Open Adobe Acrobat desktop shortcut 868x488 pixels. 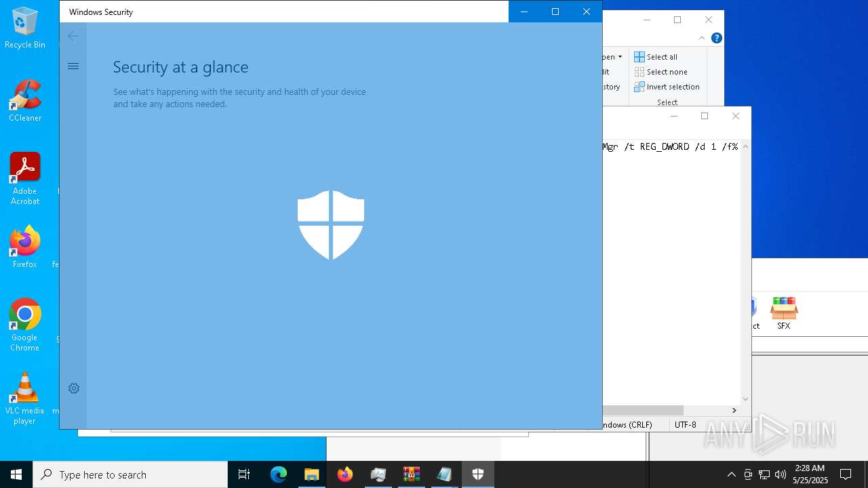pyautogui.click(x=25, y=179)
